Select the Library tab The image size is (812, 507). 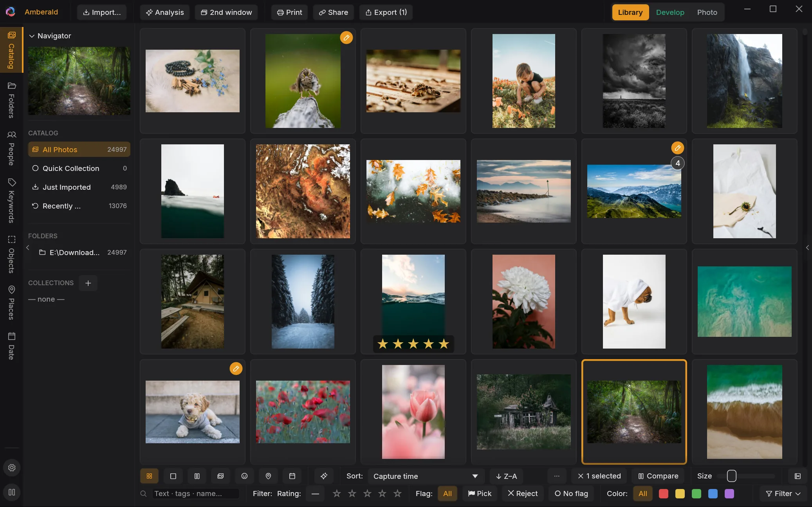pyautogui.click(x=630, y=12)
